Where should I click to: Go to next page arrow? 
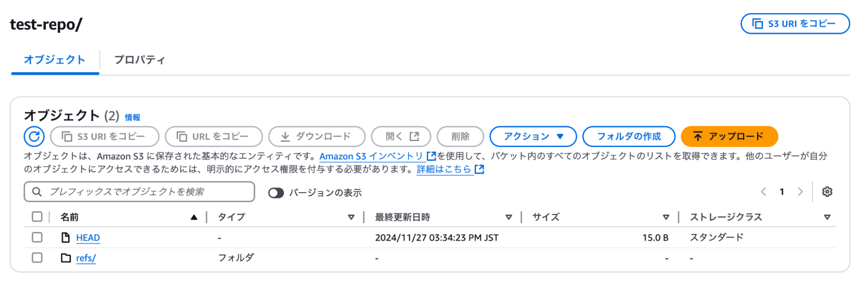800,192
